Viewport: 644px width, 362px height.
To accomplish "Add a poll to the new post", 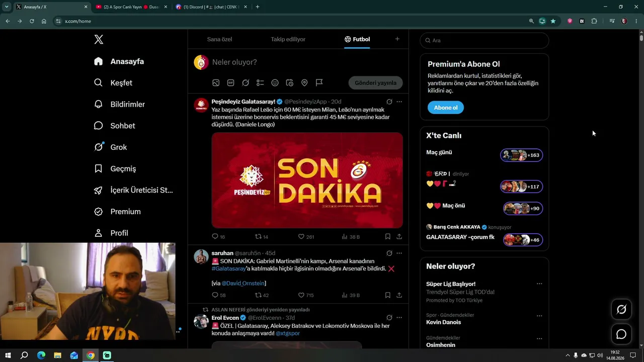I will pyautogui.click(x=260, y=82).
